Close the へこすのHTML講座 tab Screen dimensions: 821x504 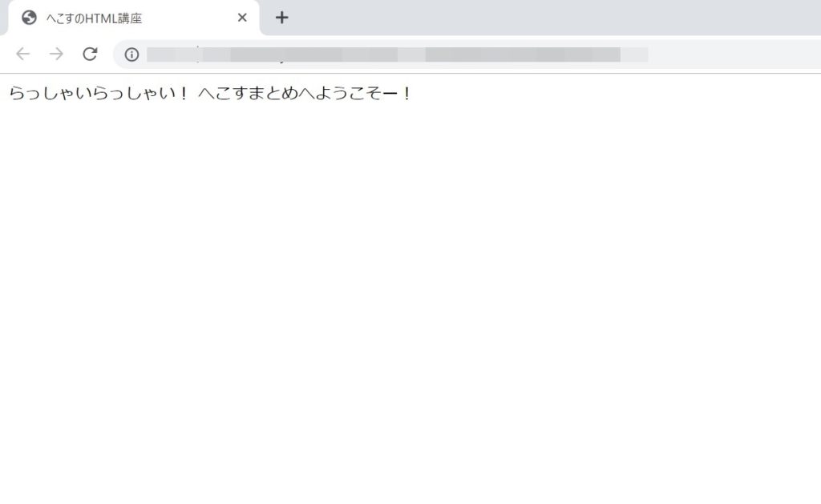click(242, 18)
